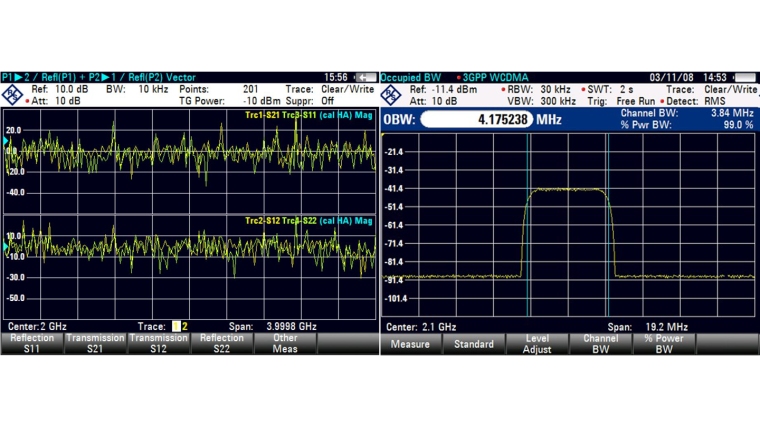Select trace number 1 indicator
Viewport: 760px width, 427px height.
(x=176, y=327)
